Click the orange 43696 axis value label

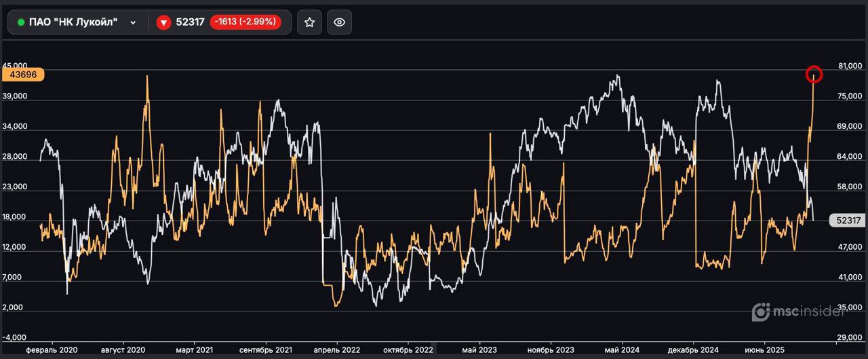click(22, 75)
